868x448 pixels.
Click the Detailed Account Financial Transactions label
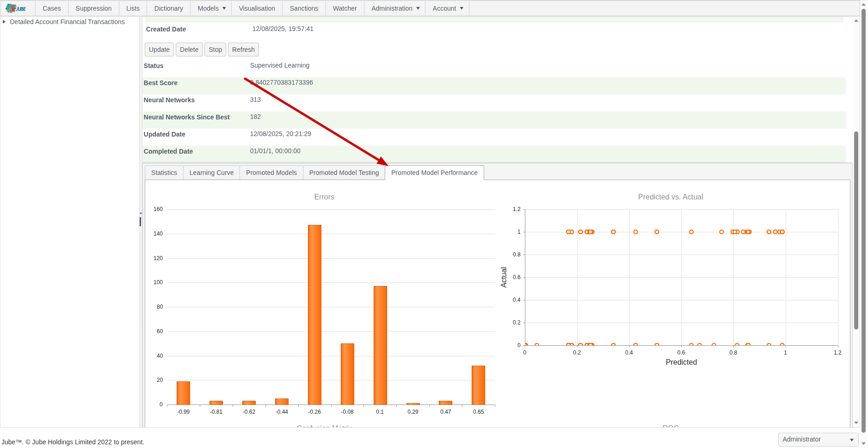click(x=67, y=22)
